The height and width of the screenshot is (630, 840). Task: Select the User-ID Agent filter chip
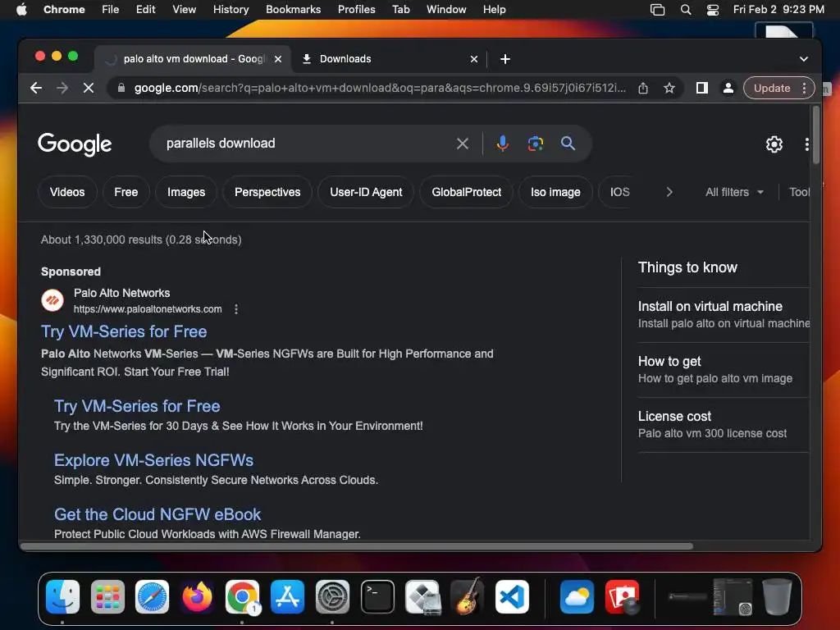tap(366, 192)
